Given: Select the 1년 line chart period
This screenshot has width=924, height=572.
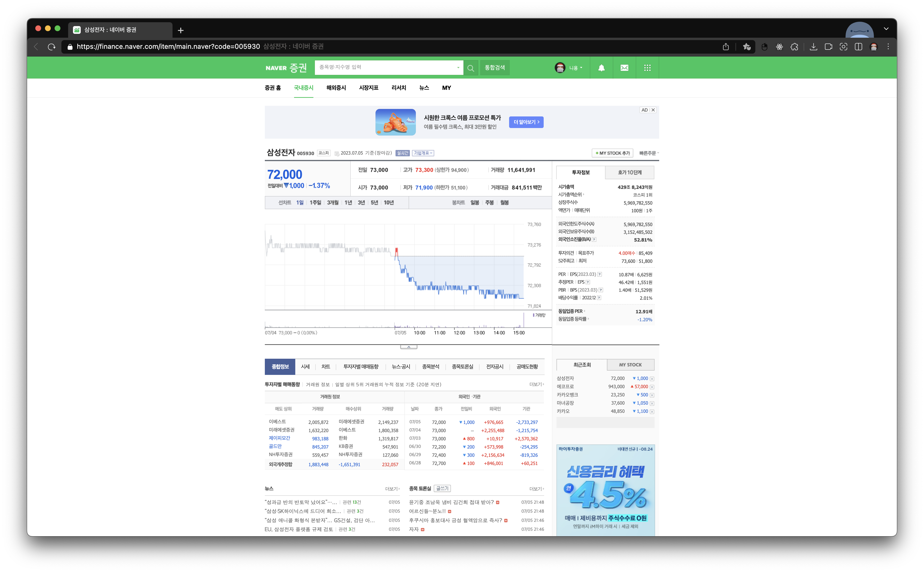Looking at the screenshot, I should tap(348, 203).
